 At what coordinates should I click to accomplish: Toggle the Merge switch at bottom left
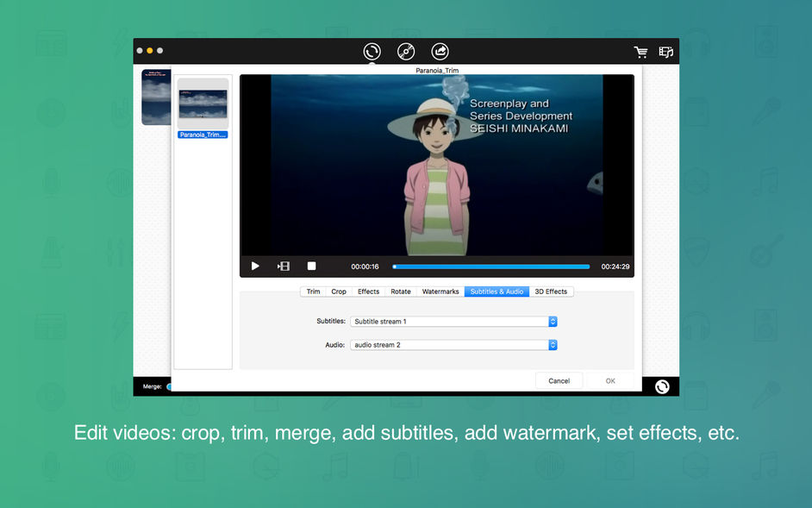168,386
